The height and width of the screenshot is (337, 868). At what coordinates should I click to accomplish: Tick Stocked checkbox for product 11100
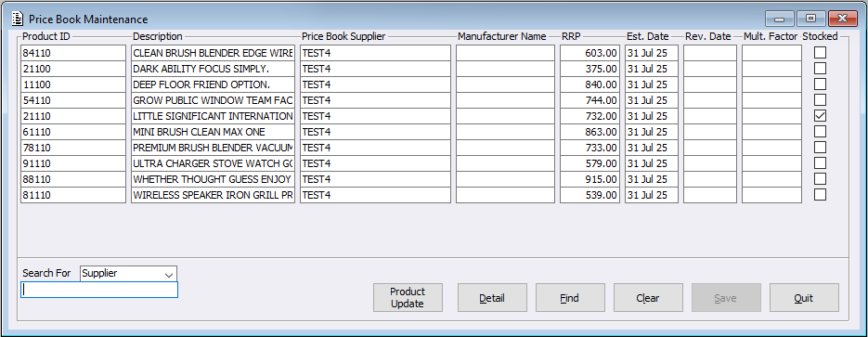820,84
